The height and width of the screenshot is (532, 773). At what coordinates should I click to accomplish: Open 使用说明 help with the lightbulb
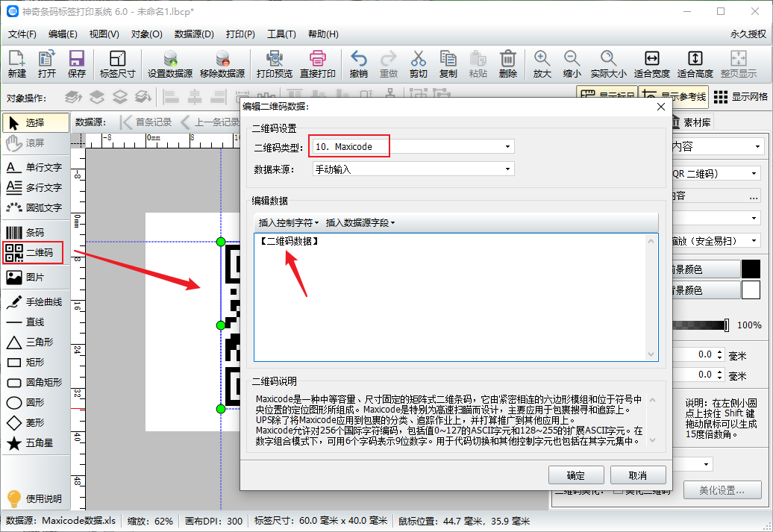34,498
